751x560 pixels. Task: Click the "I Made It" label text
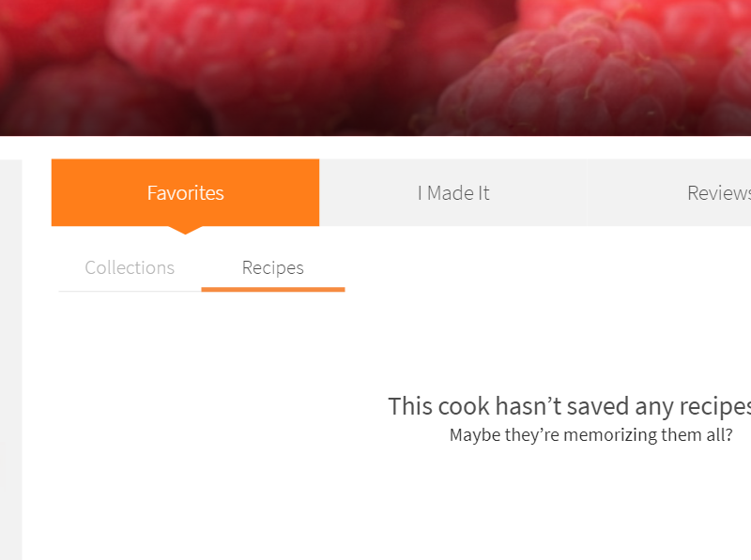[453, 193]
